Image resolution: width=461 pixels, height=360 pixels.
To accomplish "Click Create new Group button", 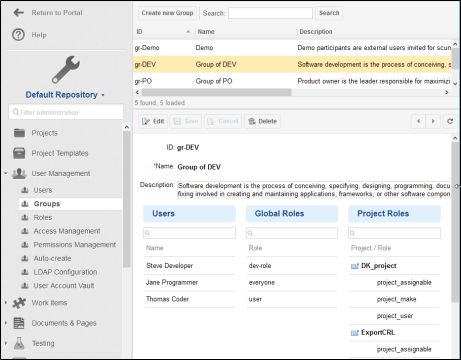I will click(x=167, y=13).
